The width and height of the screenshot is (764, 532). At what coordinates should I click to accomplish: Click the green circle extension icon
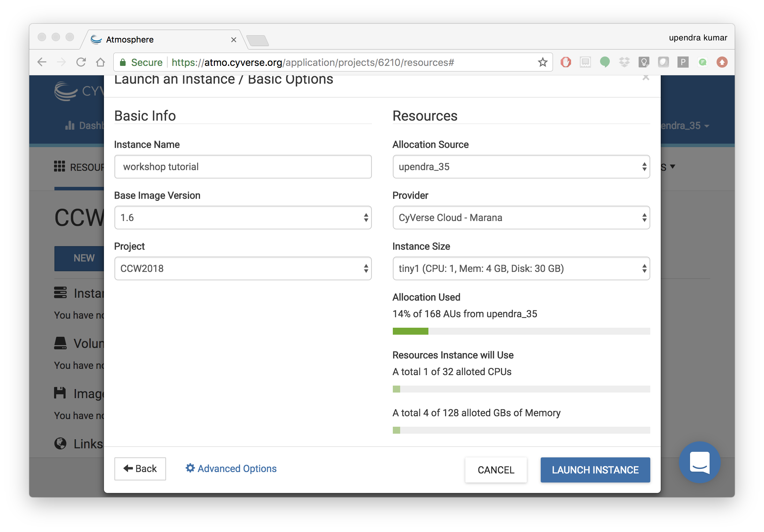(x=605, y=62)
